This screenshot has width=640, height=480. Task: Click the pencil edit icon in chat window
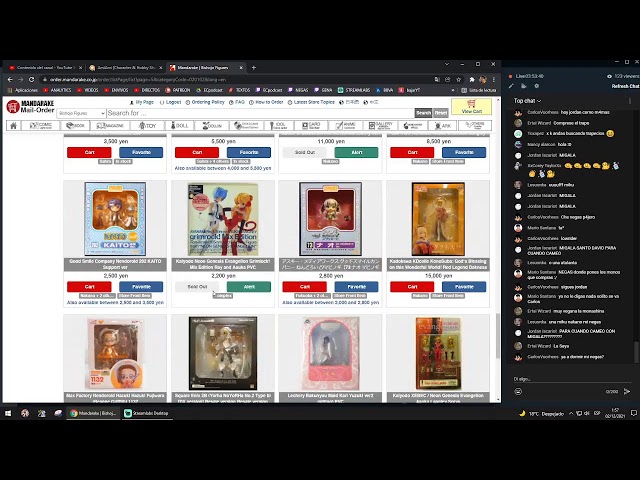click(511, 86)
